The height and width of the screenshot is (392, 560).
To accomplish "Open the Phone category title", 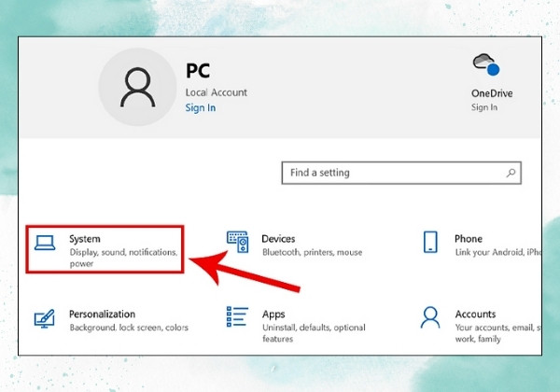I will [469, 239].
